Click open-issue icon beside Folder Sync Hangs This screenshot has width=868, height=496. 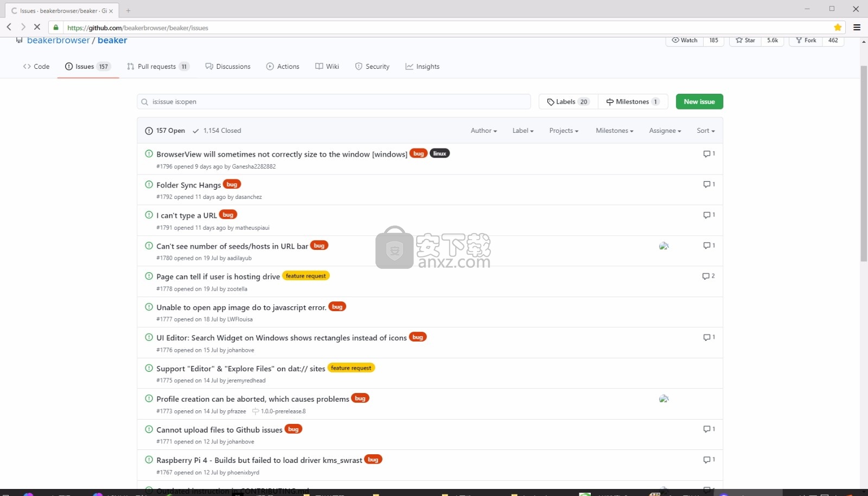point(149,184)
